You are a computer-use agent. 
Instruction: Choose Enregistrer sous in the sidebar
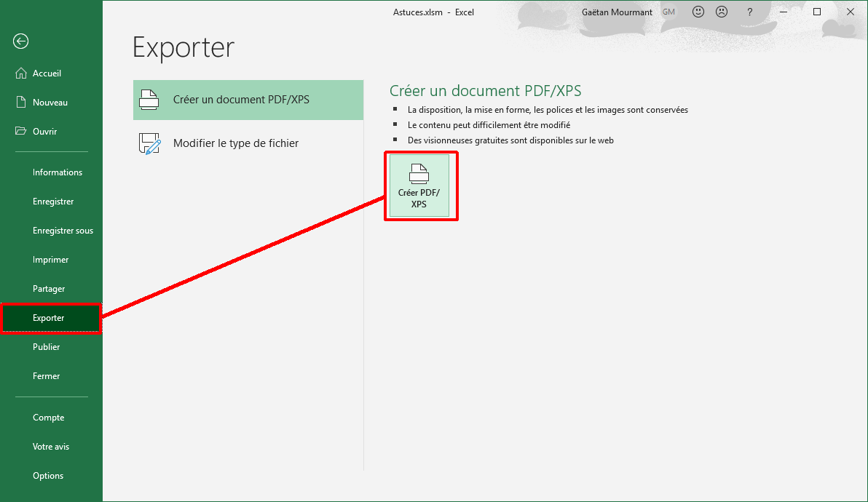[63, 231]
